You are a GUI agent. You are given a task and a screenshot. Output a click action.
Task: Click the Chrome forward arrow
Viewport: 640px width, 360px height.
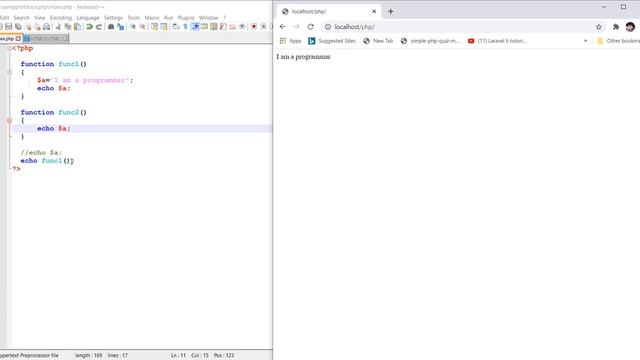296,27
